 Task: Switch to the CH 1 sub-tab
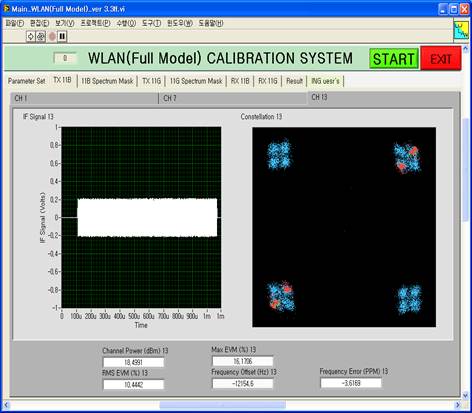click(x=84, y=98)
